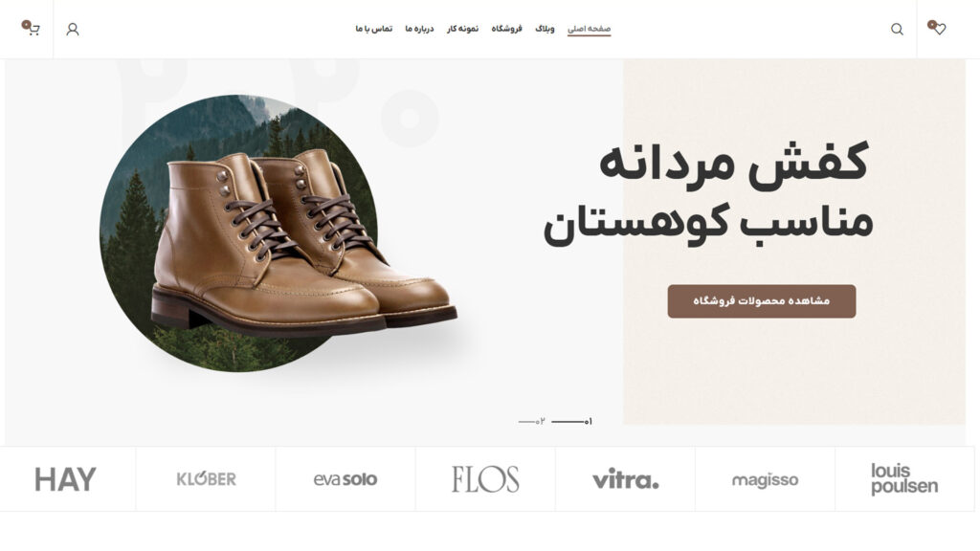Open the shopping cart icon
The height and width of the screenshot is (551, 980).
[32, 28]
